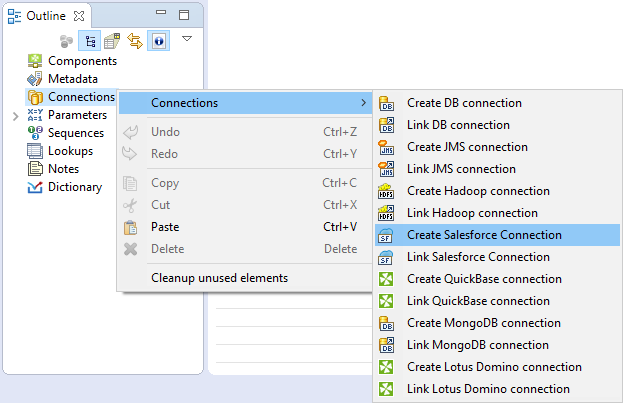
Task: Select the Outline tab
Action: tap(46, 15)
